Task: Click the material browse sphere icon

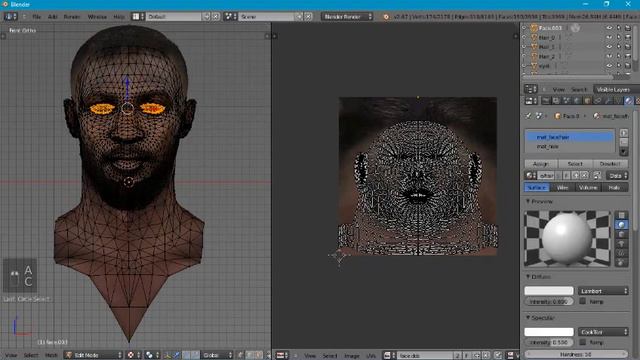Action: click(x=531, y=176)
